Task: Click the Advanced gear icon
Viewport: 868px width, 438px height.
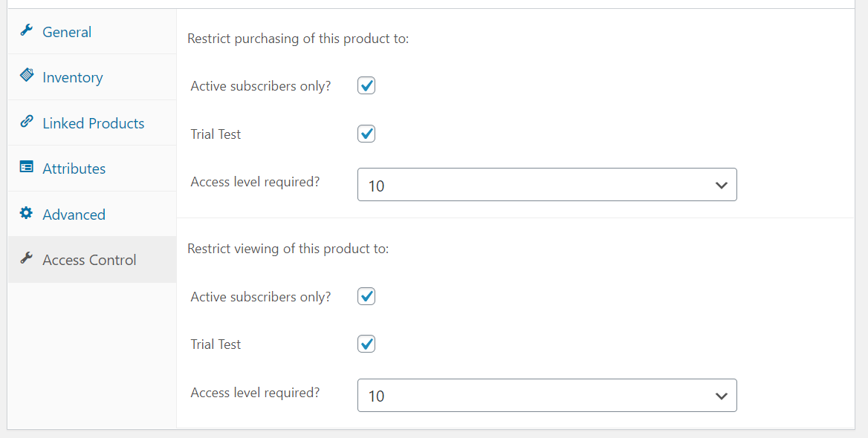Action: [27, 213]
